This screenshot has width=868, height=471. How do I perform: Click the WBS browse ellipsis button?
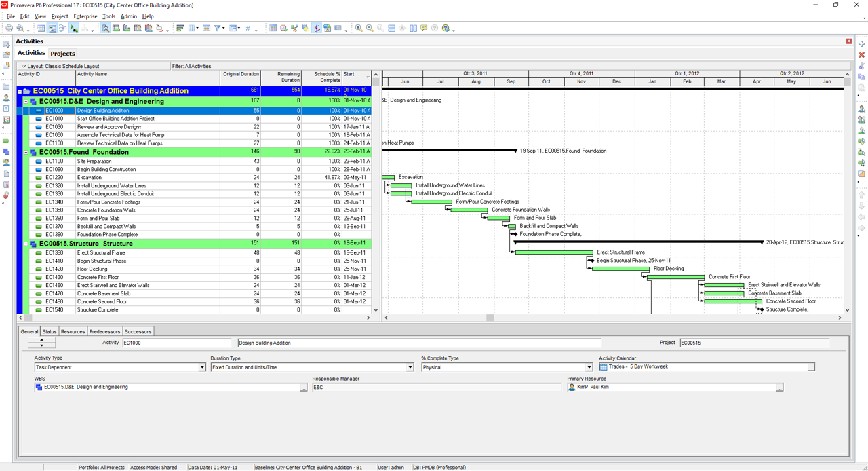pos(303,388)
